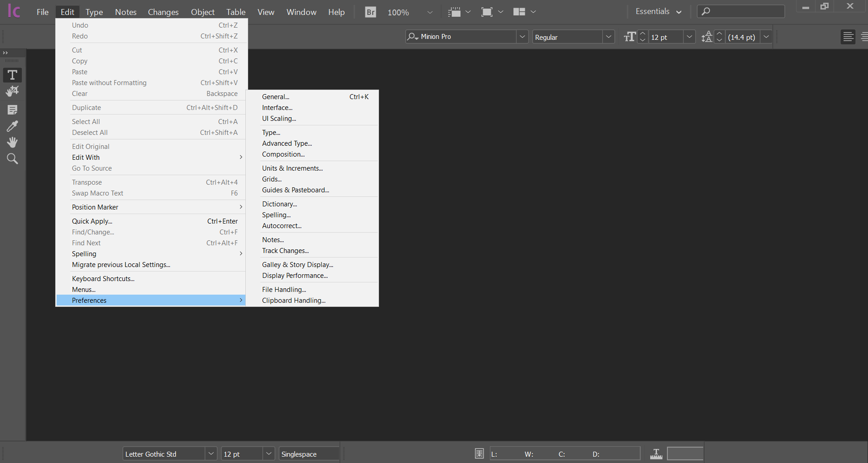Open the Window menu
Image resolution: width=868 pixels, height=463 pixels.
(x=302, y=12)
